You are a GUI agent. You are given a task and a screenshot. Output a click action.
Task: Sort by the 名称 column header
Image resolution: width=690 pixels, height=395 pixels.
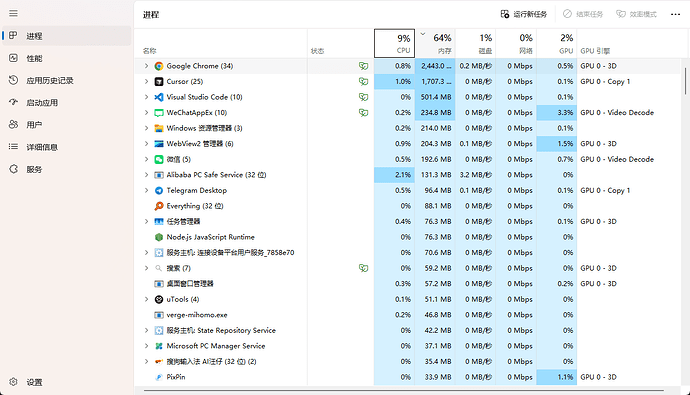click(220, 44)
